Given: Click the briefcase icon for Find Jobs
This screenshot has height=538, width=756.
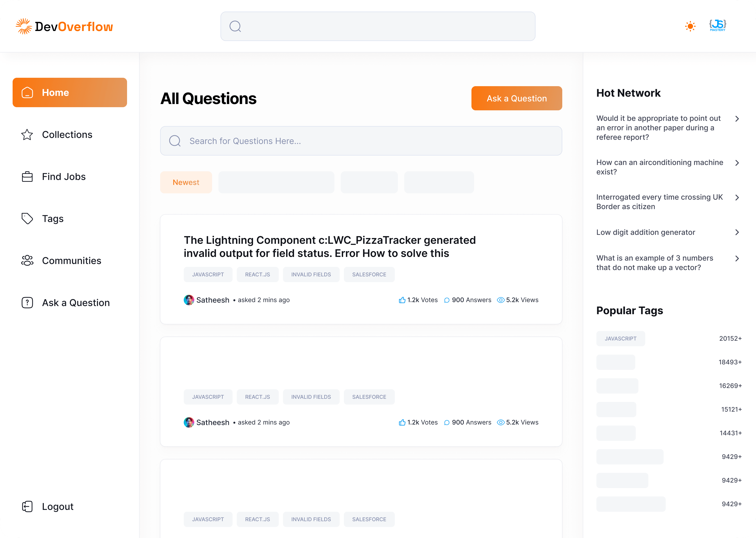Looking at the screenshot, I should pyautogui.click(x=27, y=177).
